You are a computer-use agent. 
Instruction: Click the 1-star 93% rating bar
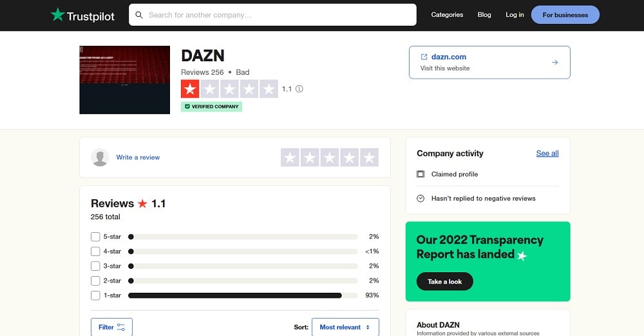243,295
